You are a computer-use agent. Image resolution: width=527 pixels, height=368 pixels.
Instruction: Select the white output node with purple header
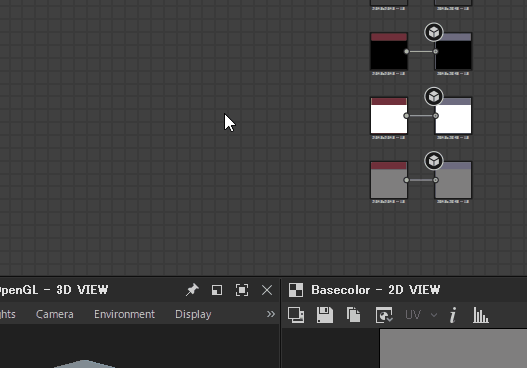coord(453,116)
